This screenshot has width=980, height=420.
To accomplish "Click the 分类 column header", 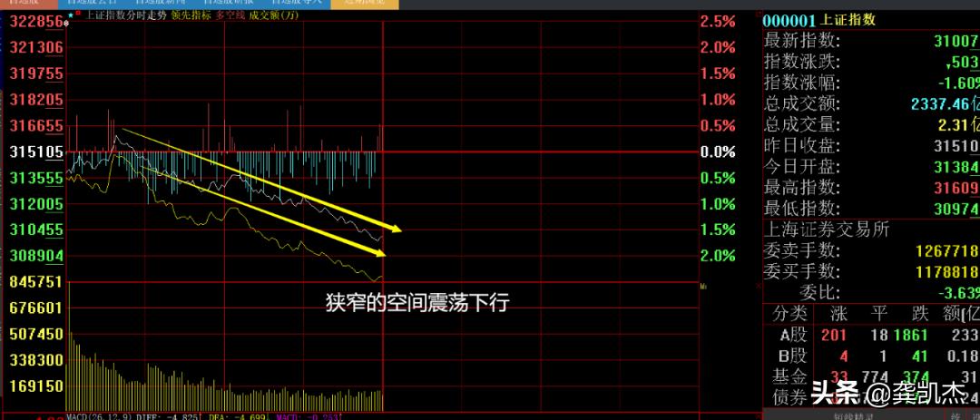I will pos(790,313).
